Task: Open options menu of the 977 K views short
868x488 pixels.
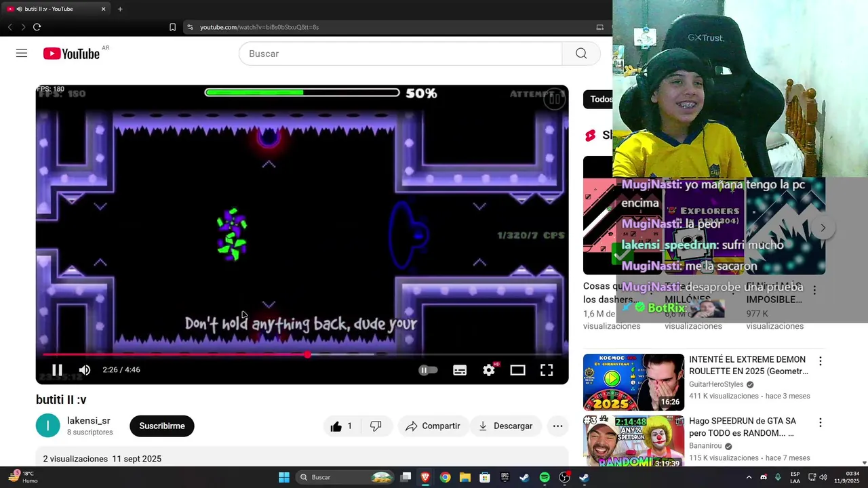Action: click(814, 290)
